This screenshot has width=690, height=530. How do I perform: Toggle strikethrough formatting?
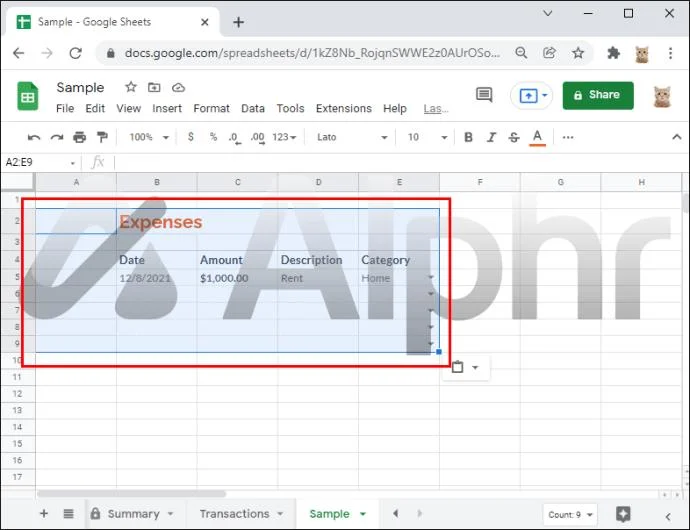[514, 137]
